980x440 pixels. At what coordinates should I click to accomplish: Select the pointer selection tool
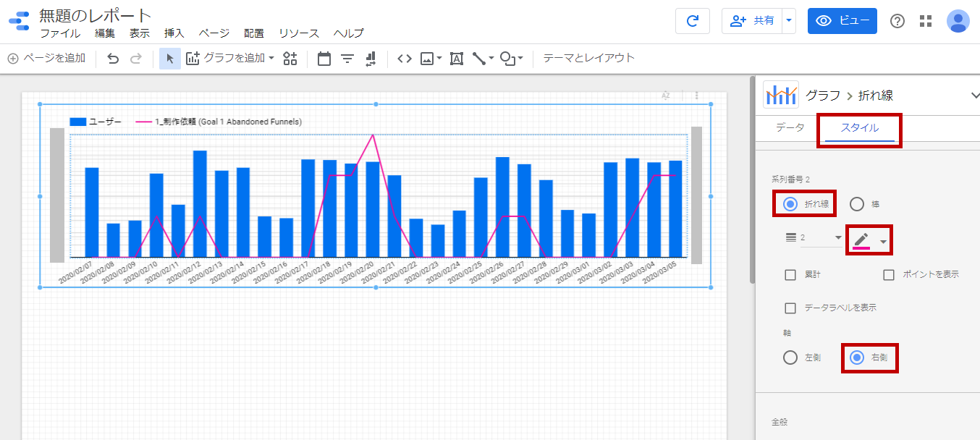click(170, 59)
